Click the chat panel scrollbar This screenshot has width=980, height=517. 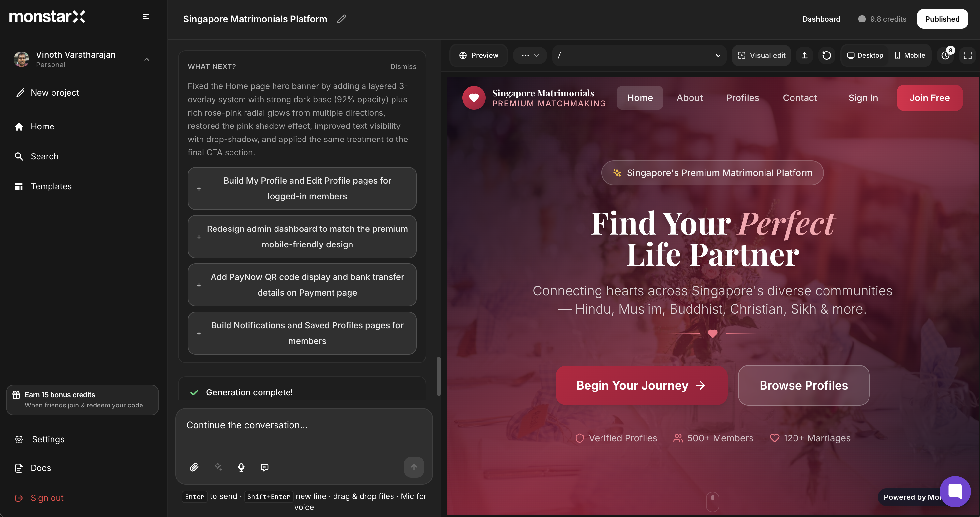[438, 376]
